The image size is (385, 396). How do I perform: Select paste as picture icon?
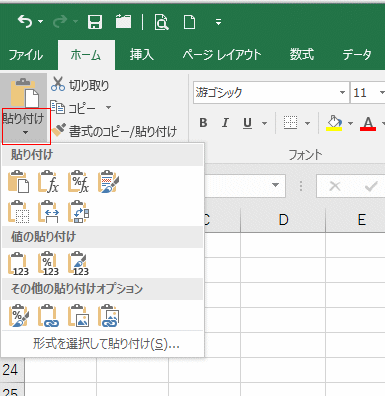point(78,315)
